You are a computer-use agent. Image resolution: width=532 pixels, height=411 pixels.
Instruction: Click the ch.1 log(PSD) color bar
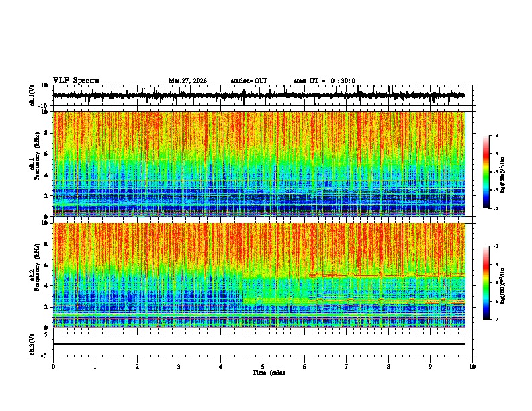click(486, 171)
